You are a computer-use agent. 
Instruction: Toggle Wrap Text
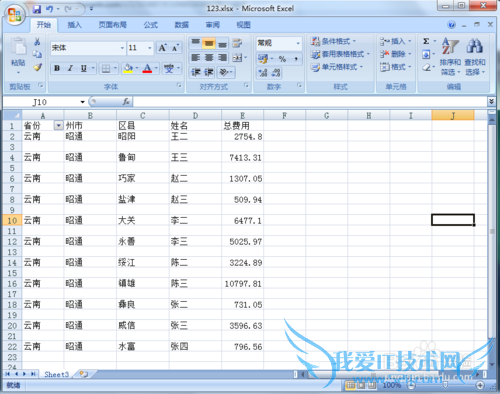[x=237, y=43]
